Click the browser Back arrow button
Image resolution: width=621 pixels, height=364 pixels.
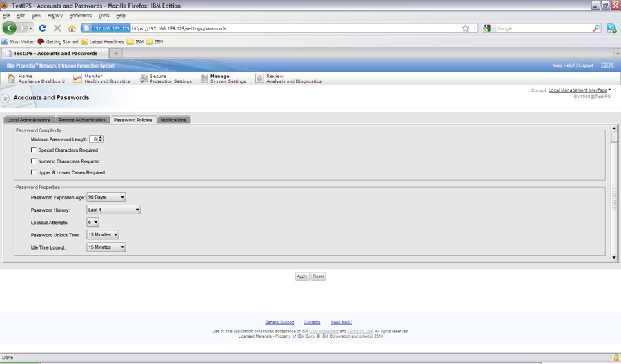click(9, 28)
